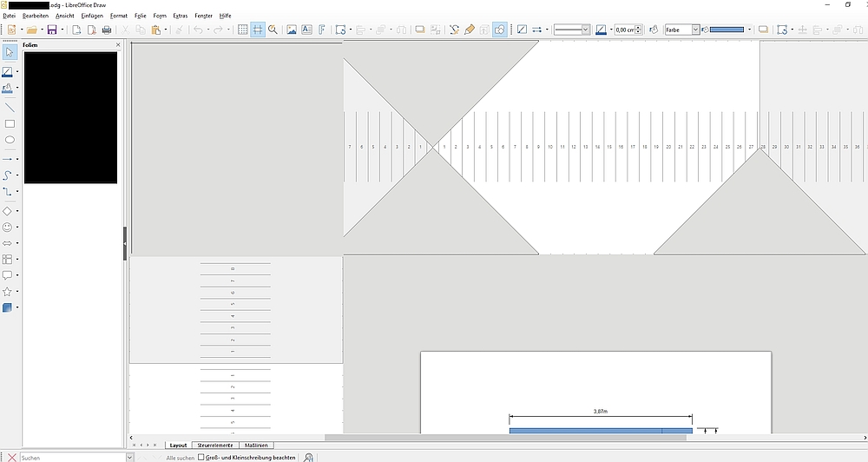
Task: Open the Extras menu
Action: [180, 16]
